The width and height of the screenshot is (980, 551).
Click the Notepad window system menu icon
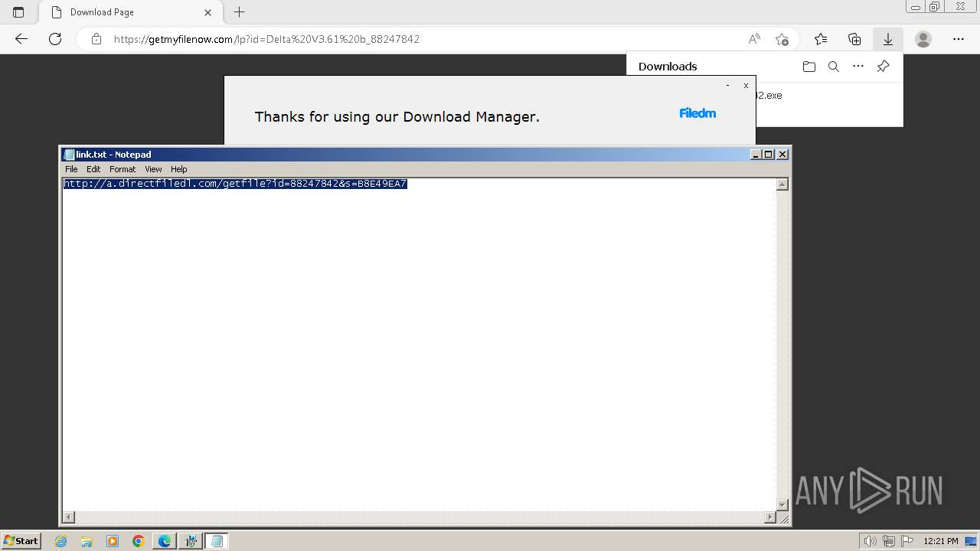[x=70, y=155]
